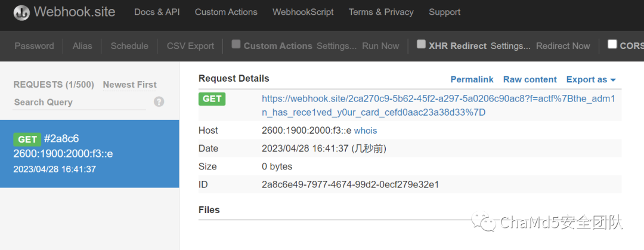This screenshot has height=250, width=644.
Task: Click the Files section heading
Action: (209, 209)
